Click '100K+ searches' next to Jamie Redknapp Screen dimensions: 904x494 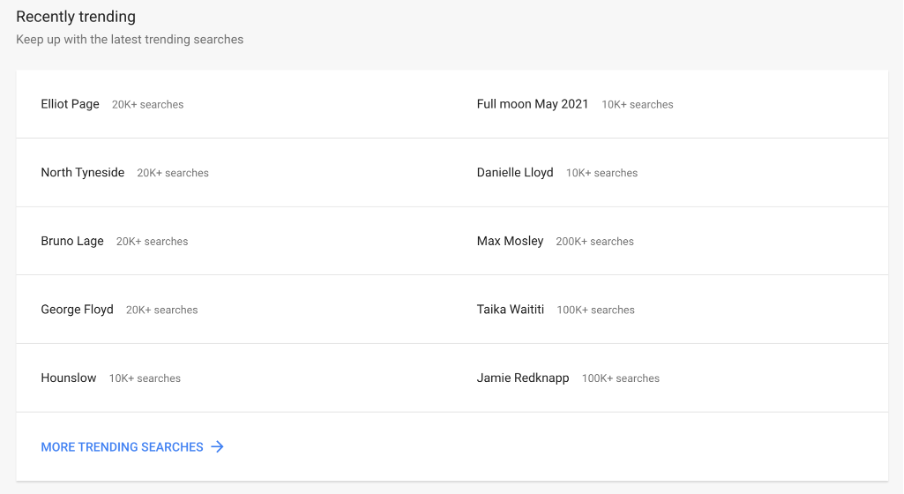[620, 379]
